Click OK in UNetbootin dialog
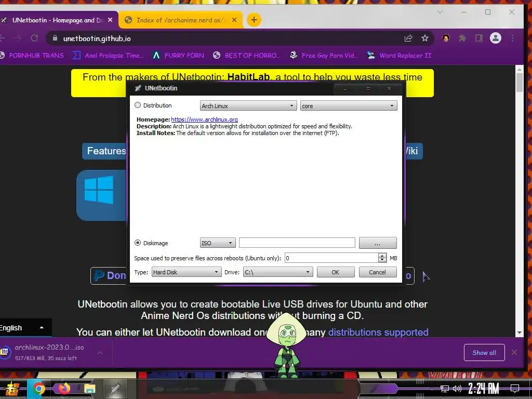 pos(336,272)
